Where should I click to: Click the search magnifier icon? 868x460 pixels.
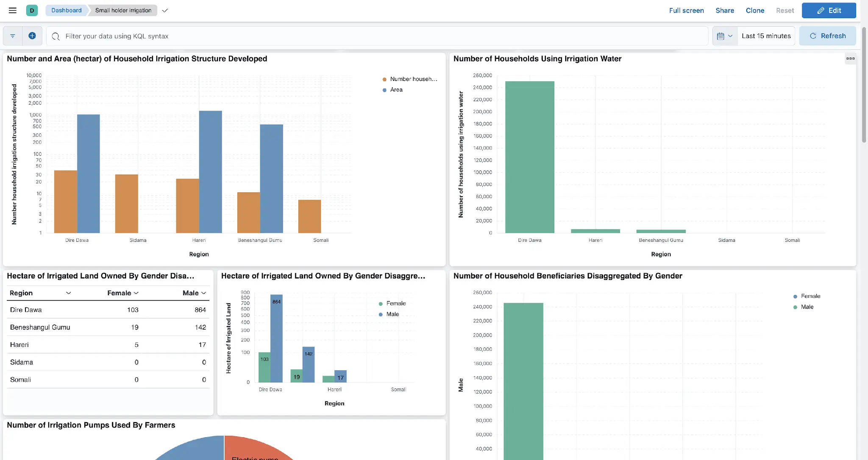[x=56, y=36]
